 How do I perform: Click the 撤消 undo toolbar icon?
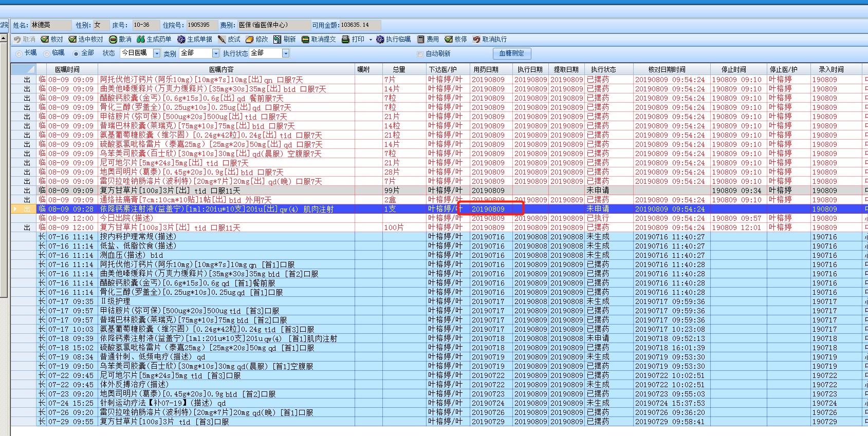[x=113, y=40]
